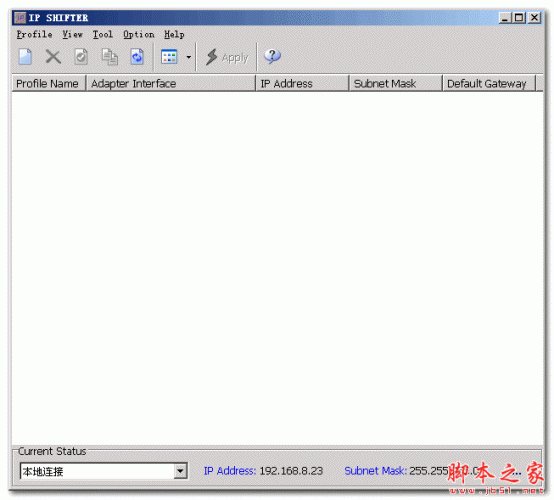Expand the view mode dropdown arrow

pyautogui.click(x=189, y=57)
